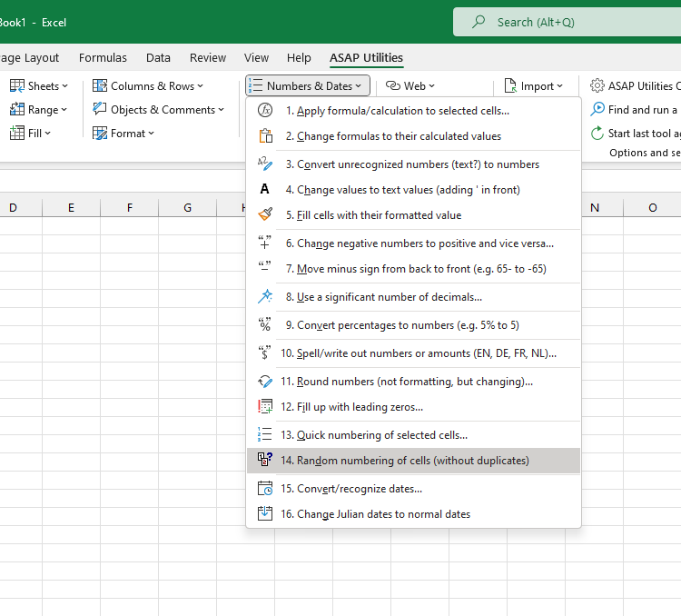Click the plus-sign icon for Change negative numbers
The height and width of the screenshot is (616, 681).
click(264, 243)
